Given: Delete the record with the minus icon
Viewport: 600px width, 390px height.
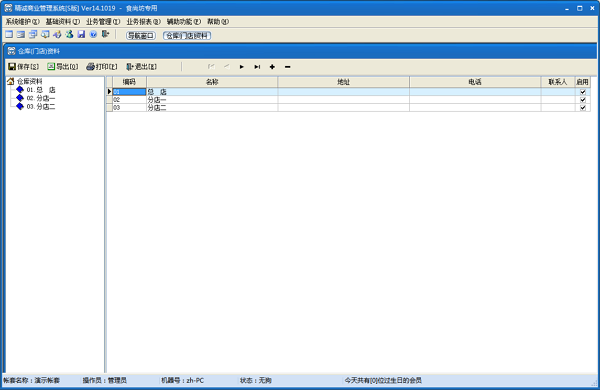Looking at the screenshot, I should coord(287,67).
